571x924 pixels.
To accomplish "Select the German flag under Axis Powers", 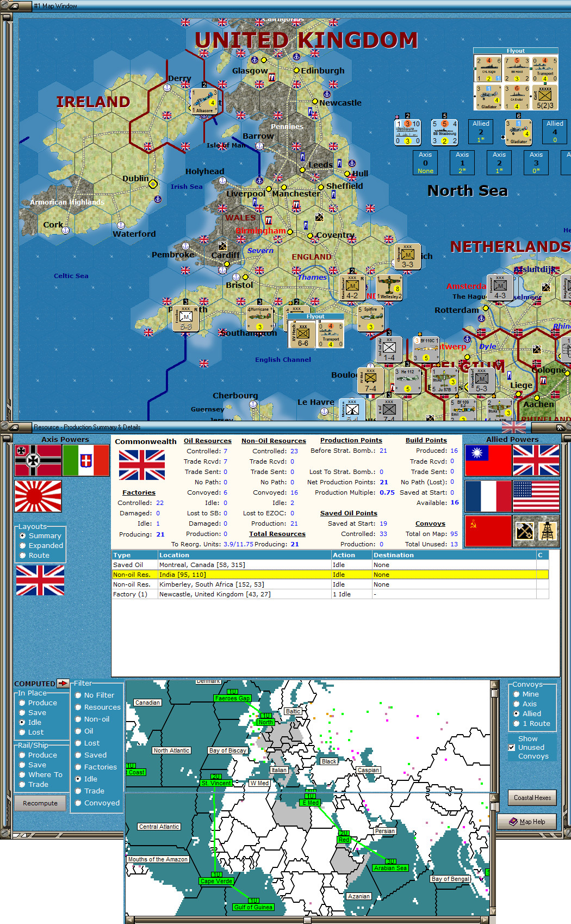I will 38,460.
